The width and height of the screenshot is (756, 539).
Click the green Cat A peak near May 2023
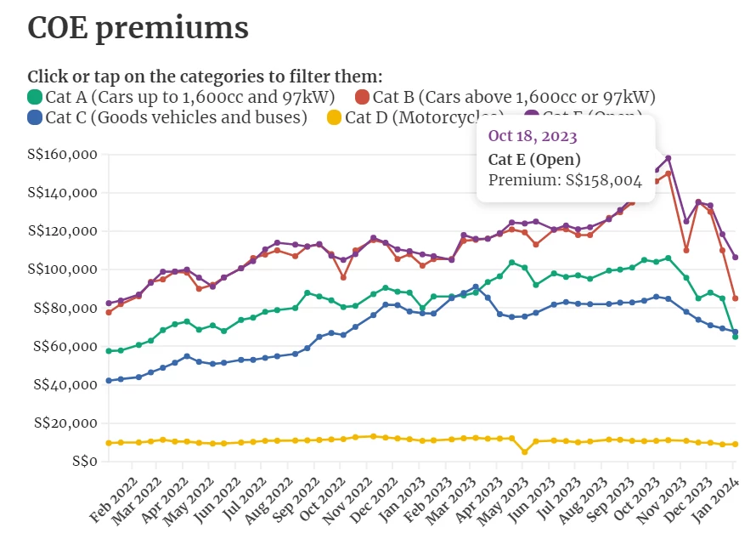pos(512,263)
